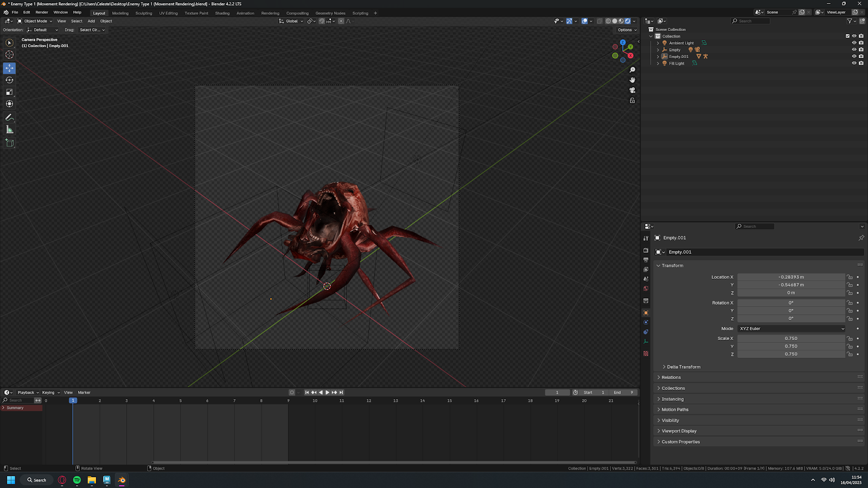
Task: Expand the Relations panel
Action: pyautogui.click(x=671, y=377)
